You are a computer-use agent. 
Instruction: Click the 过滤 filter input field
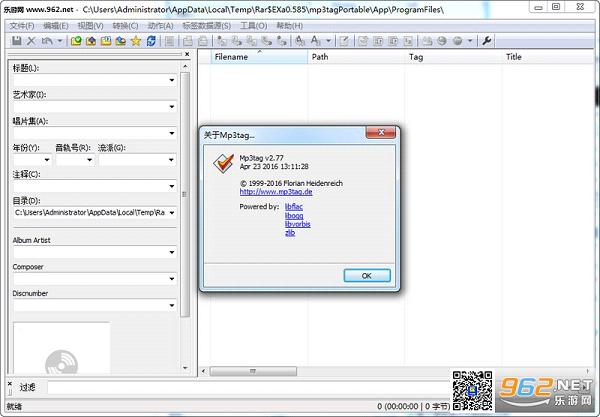coord(249,388)
